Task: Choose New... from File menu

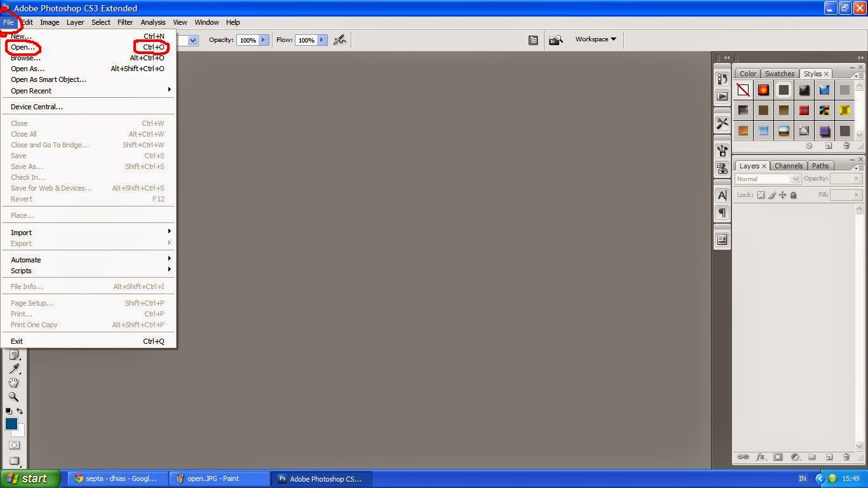Action: click(x=88, y=36)
